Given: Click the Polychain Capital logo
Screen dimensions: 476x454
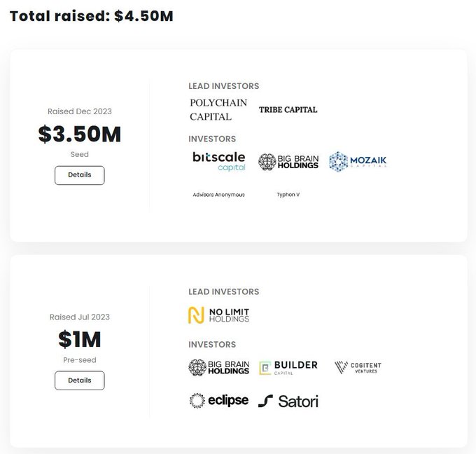Looking at the screenshot, I should point(218,110).
